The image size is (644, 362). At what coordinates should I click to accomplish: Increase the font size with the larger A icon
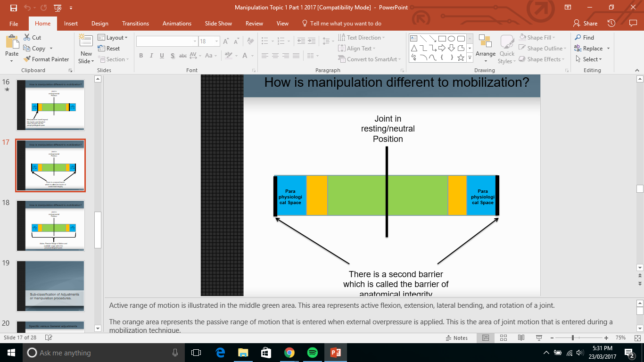tap(226, 41)
